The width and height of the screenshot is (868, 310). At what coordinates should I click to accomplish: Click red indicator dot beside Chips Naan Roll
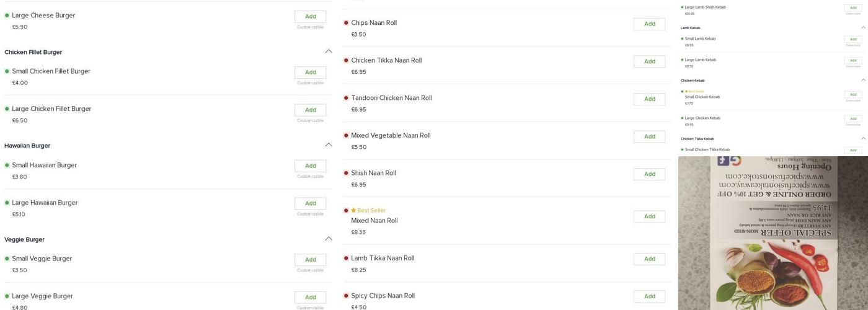(346, 23)
